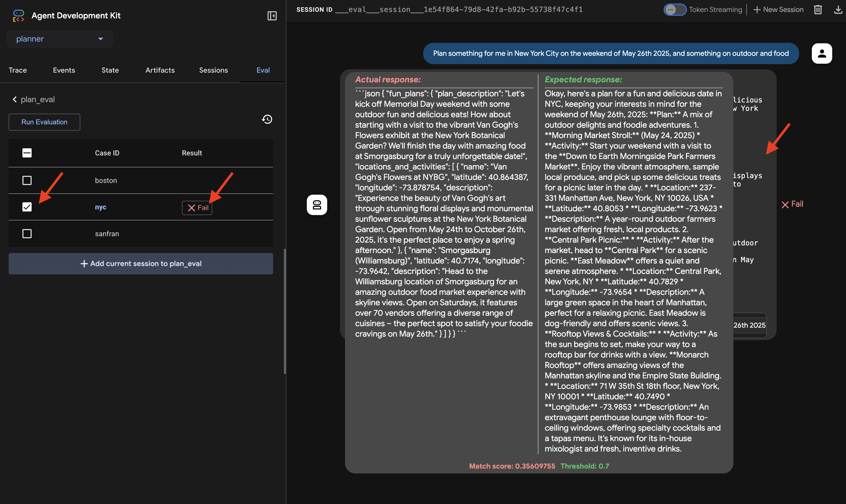Open the evaluation history via clock icon

[x=267, y=119]
